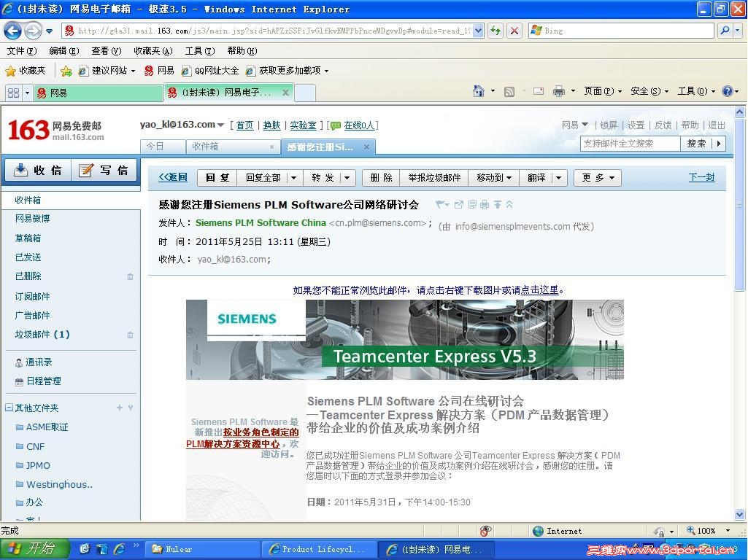Click the 回复 button
Screen dimensions: 748x560
(x=217, y=178)
